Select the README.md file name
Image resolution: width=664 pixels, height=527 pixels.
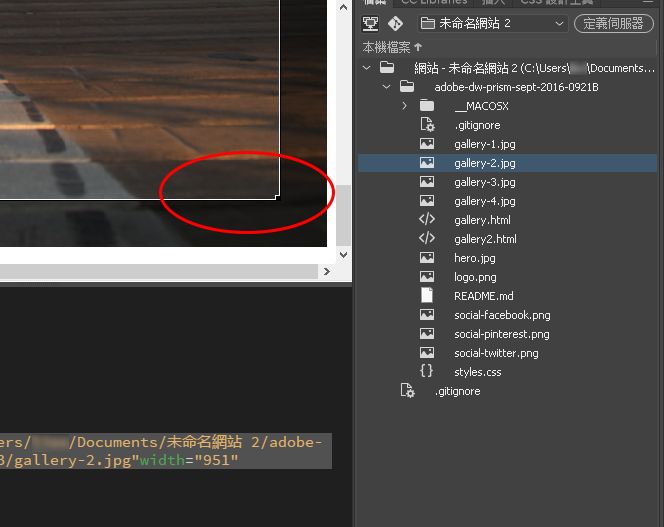click(x=484, y=296)
